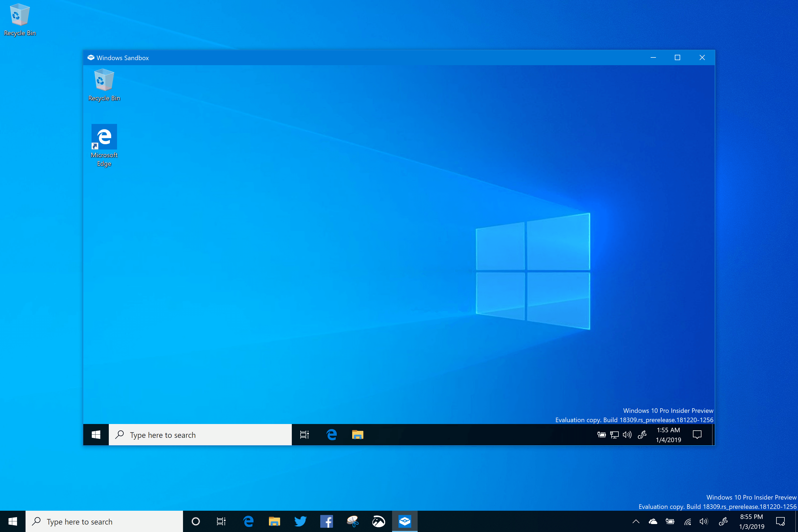This screenshot has width=798, height=532.
Task: Open Sandbox network status icon
Action: click(614, 435)
